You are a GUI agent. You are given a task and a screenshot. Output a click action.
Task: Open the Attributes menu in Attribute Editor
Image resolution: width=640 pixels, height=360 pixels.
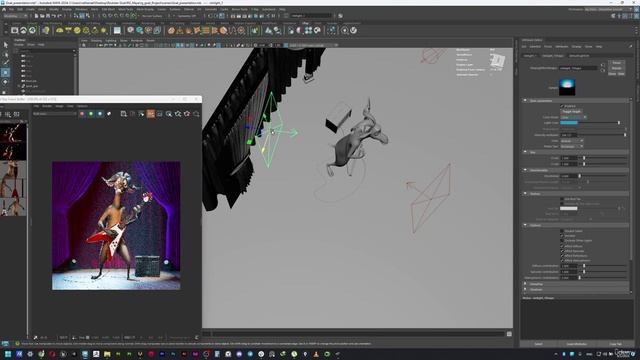click(x=562, y=47)
